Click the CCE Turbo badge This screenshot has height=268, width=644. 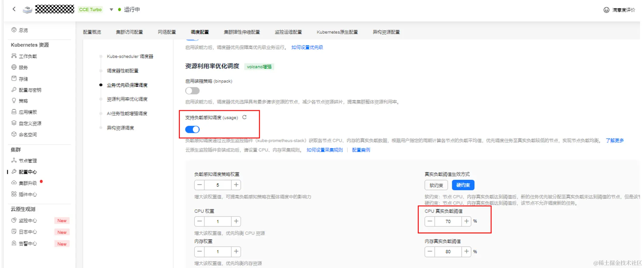pos(90,9)
